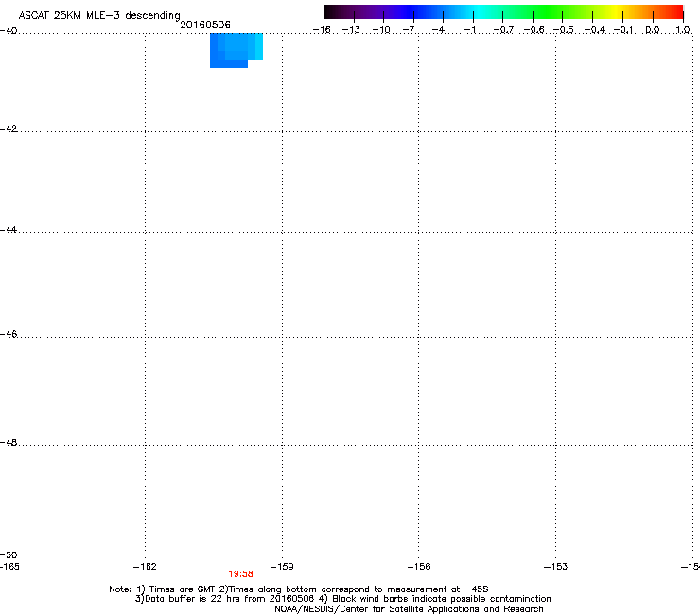Click the color bar label -0.5

pos(563,30)
